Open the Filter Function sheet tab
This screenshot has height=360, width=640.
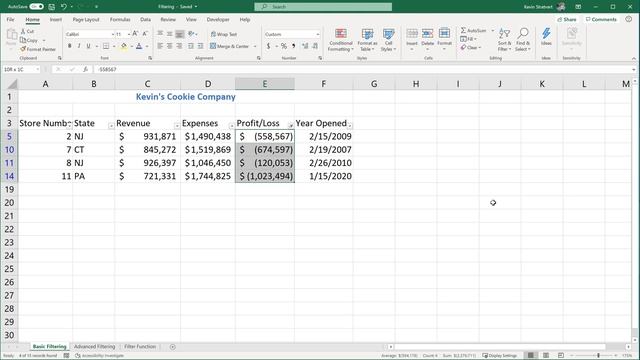140,347
